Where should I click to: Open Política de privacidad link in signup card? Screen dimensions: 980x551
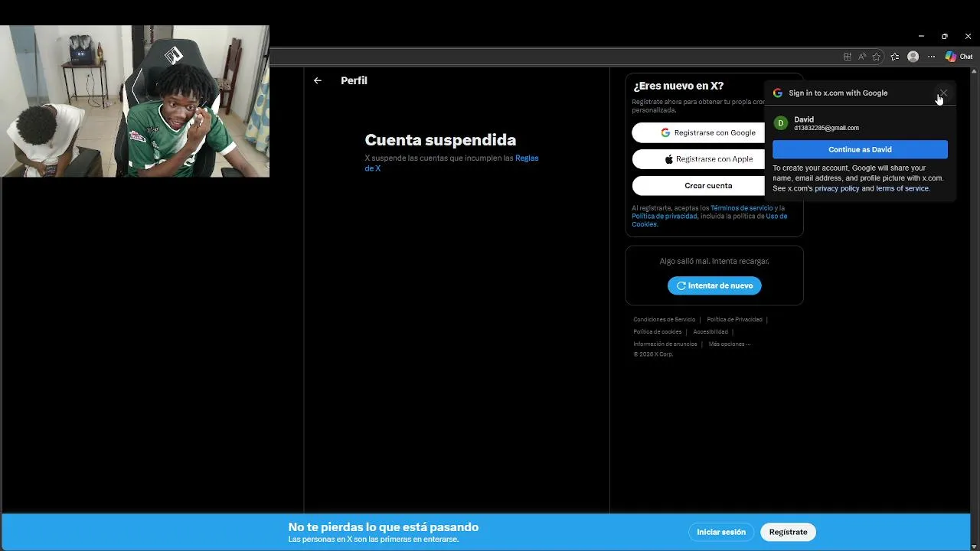[665, 217]
